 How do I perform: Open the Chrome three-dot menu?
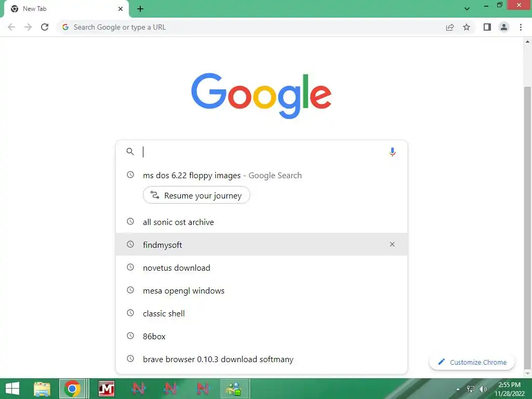coord(521,27)
